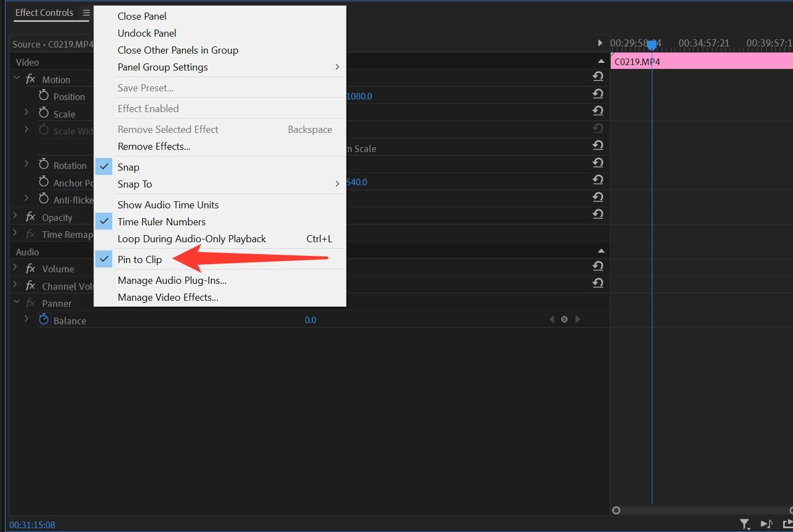Expand the Scale property
Screen dimensions: 793x532
[26, 113]
